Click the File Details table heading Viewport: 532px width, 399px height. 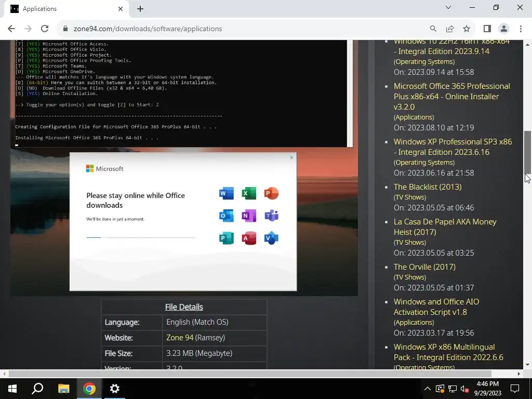point(184,307)
